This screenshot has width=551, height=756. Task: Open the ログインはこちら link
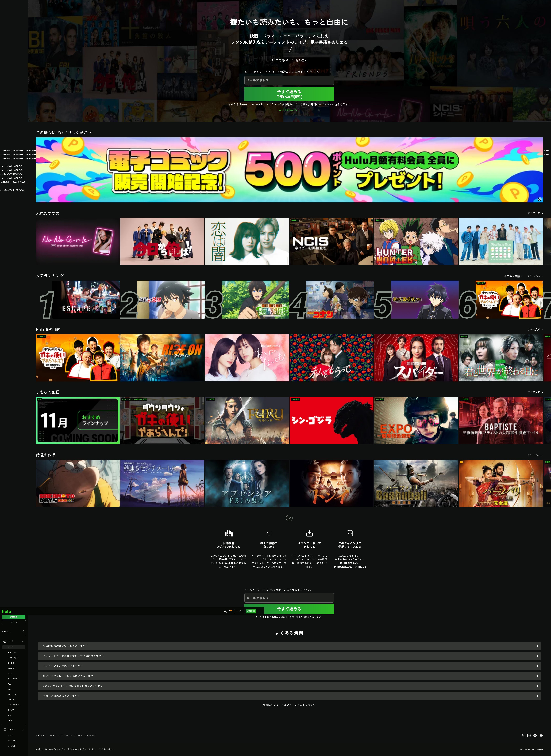coord(289,110)
